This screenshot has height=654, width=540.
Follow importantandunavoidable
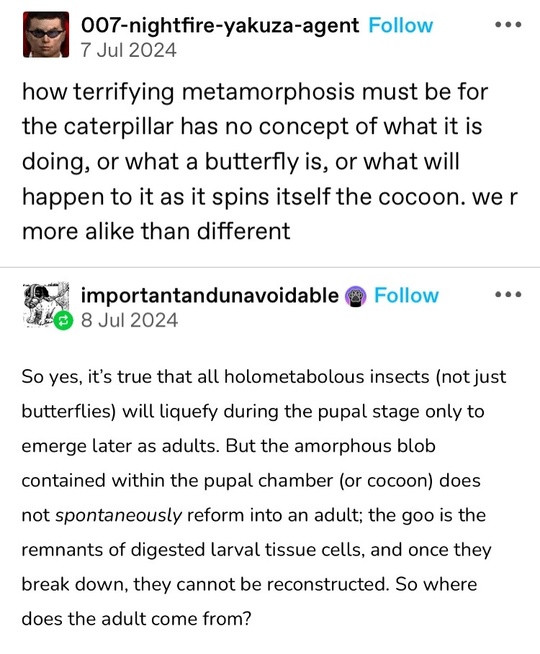[x=406, y=295]
